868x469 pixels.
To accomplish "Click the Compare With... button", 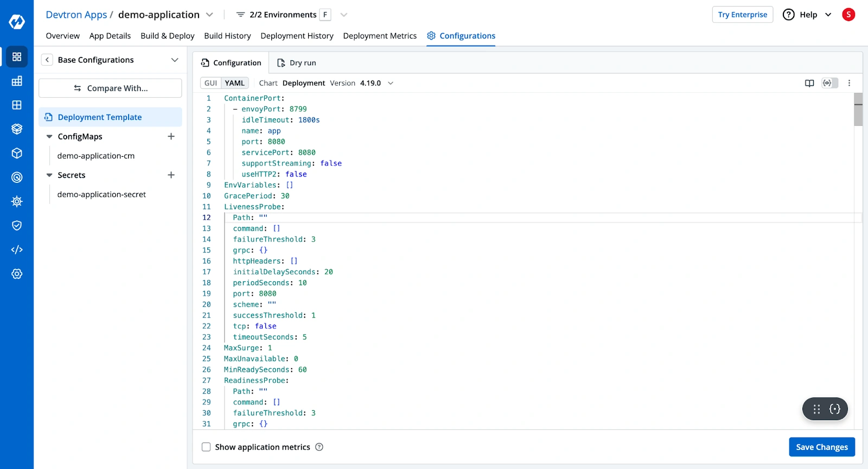I will coord(110,88).
